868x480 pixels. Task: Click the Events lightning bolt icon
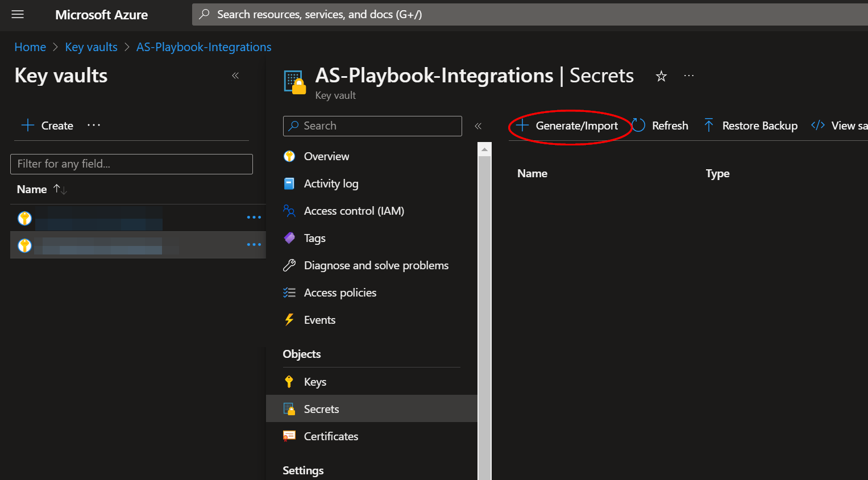tap(289, 320)
